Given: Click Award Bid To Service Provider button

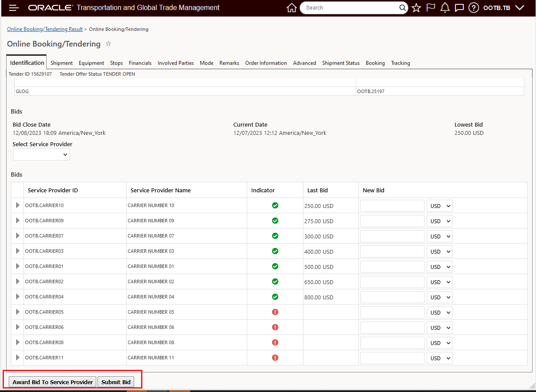Looking at the screenshot, I should pyautogui.click(x=53, y=382).
